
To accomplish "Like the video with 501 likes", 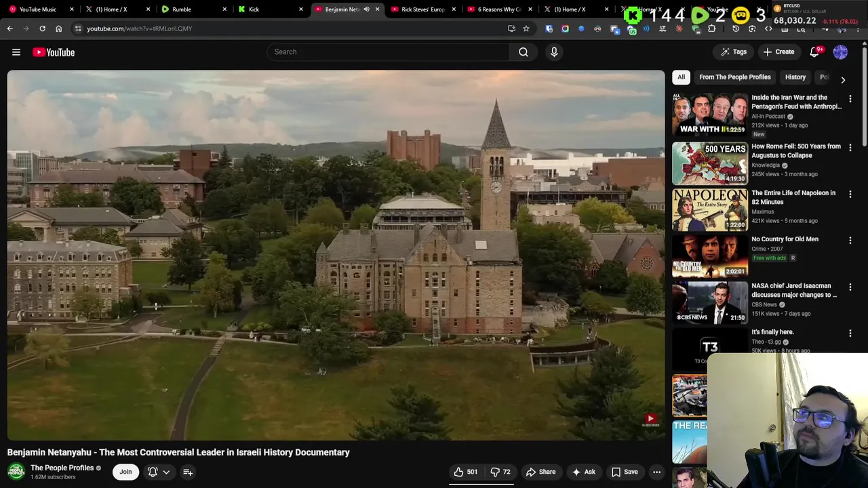I will click(466, 472).
